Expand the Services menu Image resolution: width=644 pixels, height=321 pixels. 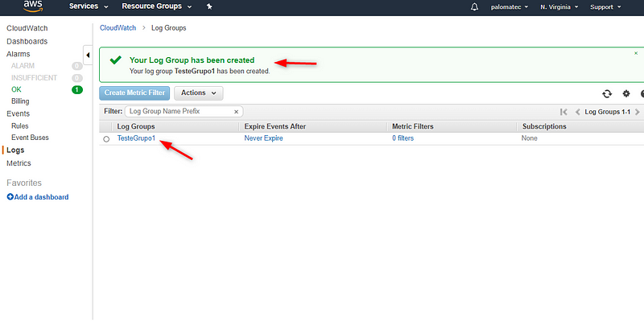[89, 6]
